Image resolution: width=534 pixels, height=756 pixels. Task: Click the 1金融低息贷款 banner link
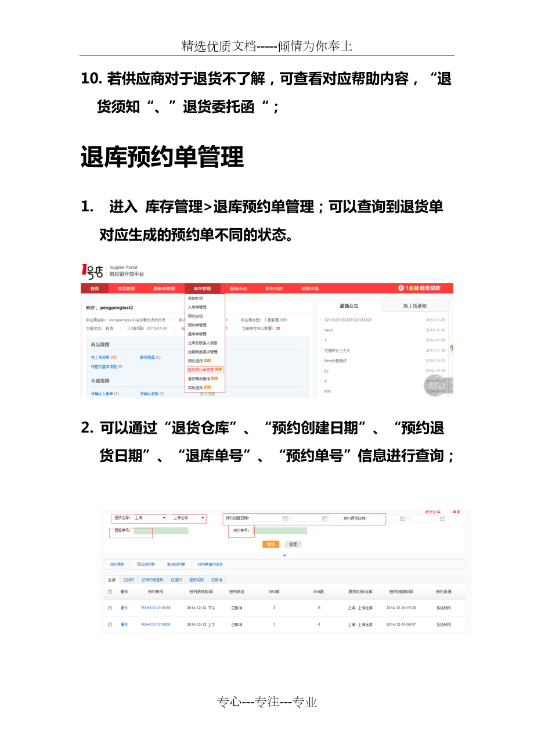click(419, 288)
